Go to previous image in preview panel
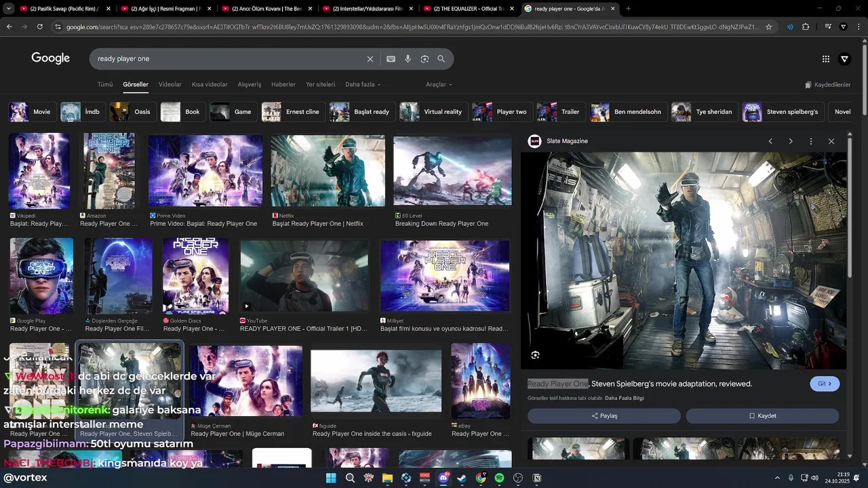The image size is (868, 488). point(770,141)
